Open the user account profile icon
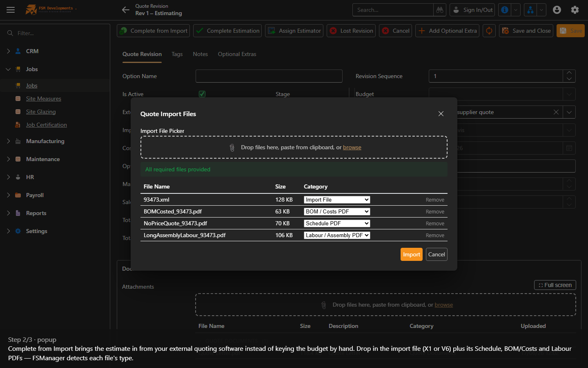 pos(557,10)
